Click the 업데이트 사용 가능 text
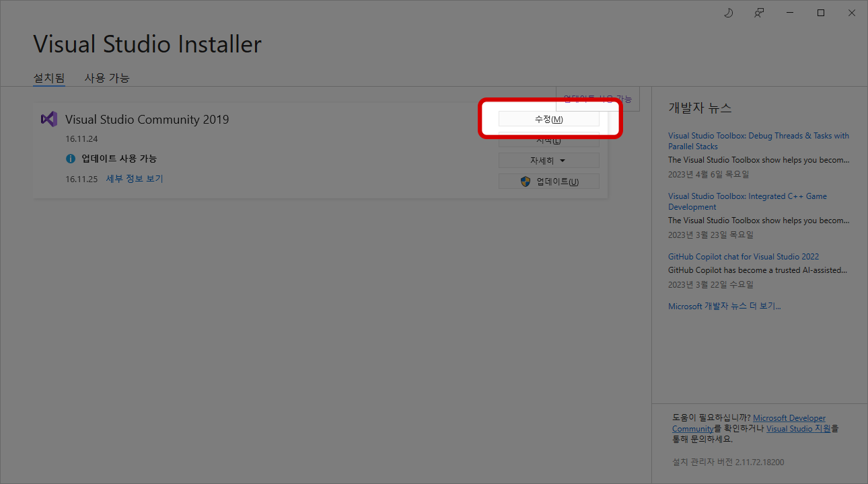The height and width of the screenshot is (484, 868). pyautogui.click(x=119, y=159)
